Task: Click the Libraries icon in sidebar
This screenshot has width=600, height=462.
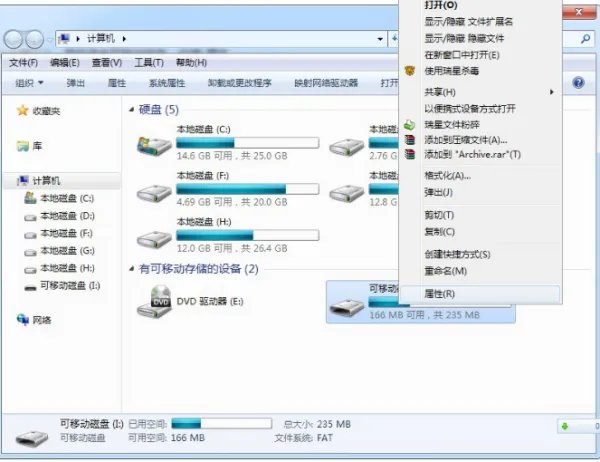Action: [x=23, y=146]
